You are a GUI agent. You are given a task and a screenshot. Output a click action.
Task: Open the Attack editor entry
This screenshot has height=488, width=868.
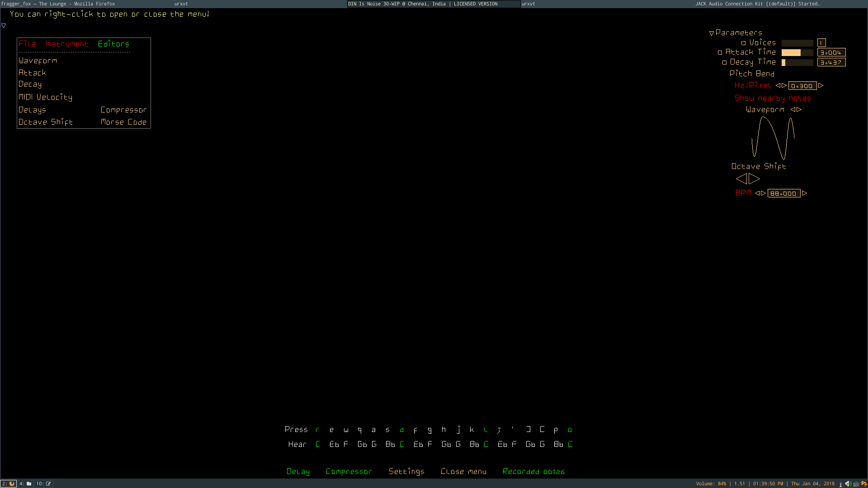point(32,73)
